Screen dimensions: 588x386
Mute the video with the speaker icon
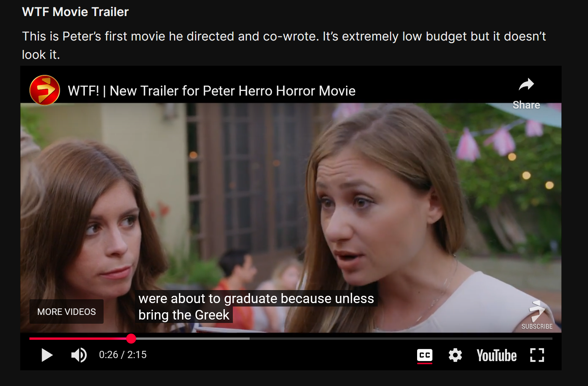(x=79, y=355)
